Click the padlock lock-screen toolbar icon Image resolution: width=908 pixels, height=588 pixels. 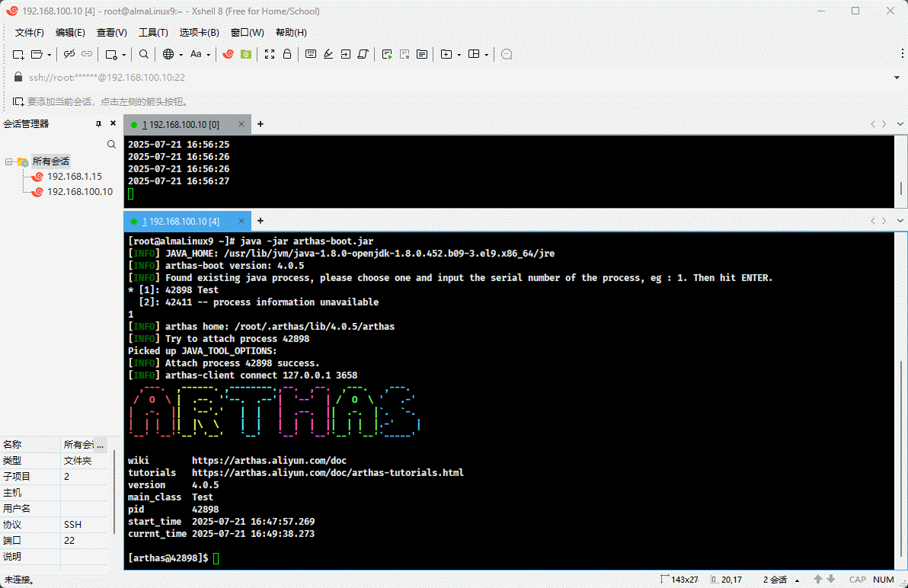click(286, 54)
